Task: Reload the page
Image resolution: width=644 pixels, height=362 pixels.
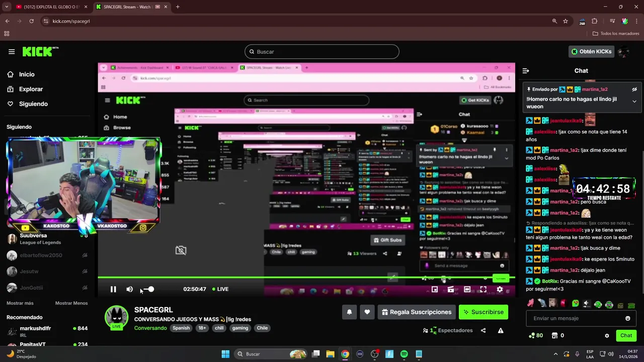Action: pyautogui.click(x=31, y=21)
